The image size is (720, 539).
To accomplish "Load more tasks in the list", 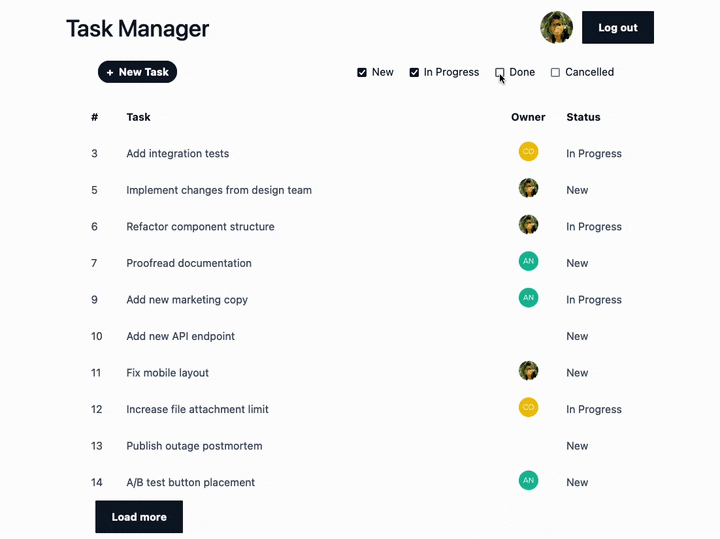I will tap(139, 517).
